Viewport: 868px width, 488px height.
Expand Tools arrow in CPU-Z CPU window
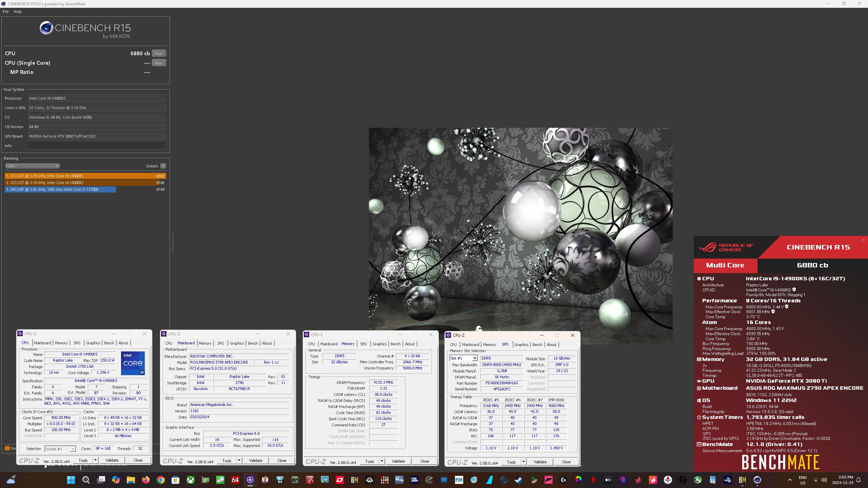click(96, 460)
